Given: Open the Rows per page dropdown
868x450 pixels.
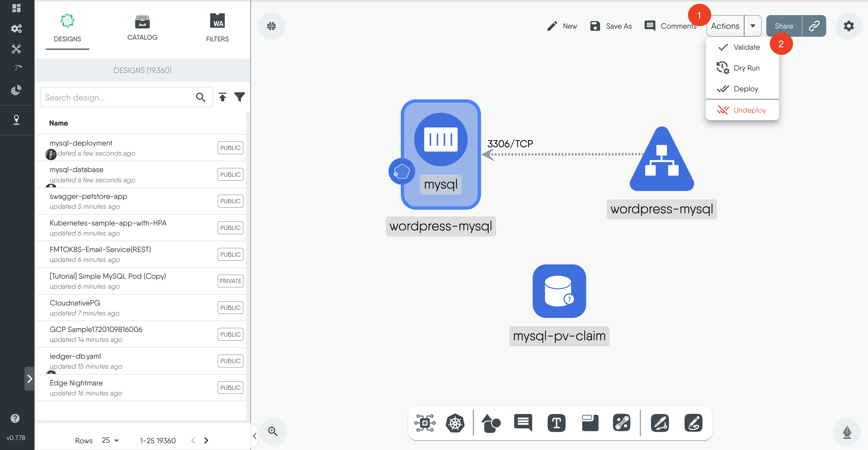Looking at the screenshot, I should tap(111, 440).
